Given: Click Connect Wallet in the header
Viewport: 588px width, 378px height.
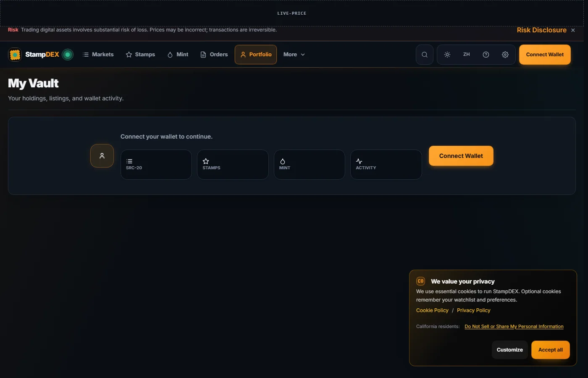Looking at the screenshot, I should point(545,55).
